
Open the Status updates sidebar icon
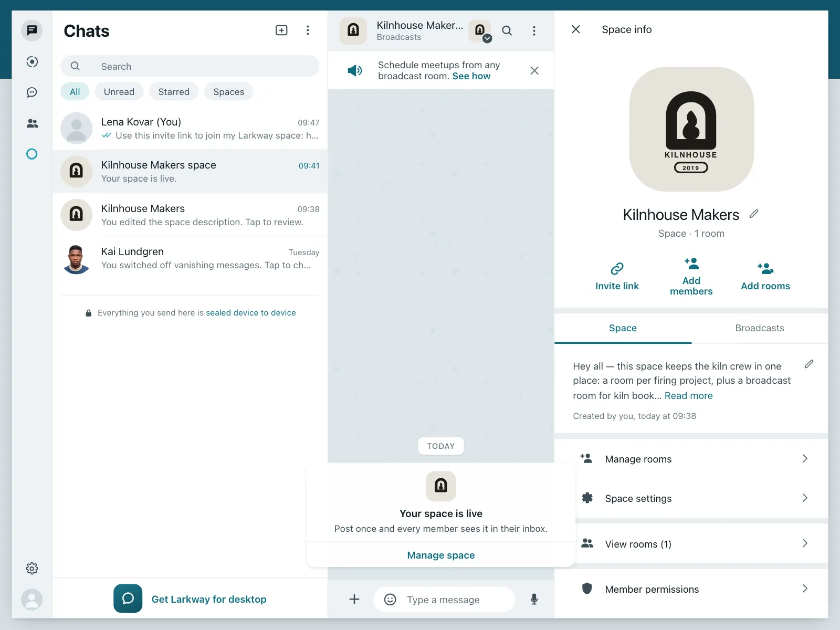tap(32, 61)
